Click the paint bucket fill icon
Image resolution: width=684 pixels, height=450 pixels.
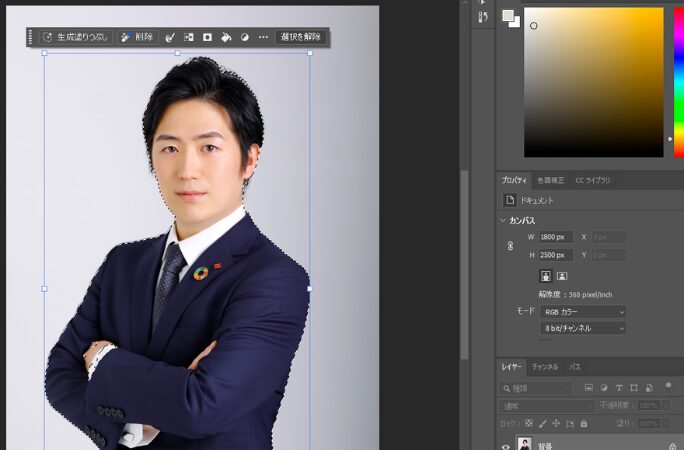point(226,37)
